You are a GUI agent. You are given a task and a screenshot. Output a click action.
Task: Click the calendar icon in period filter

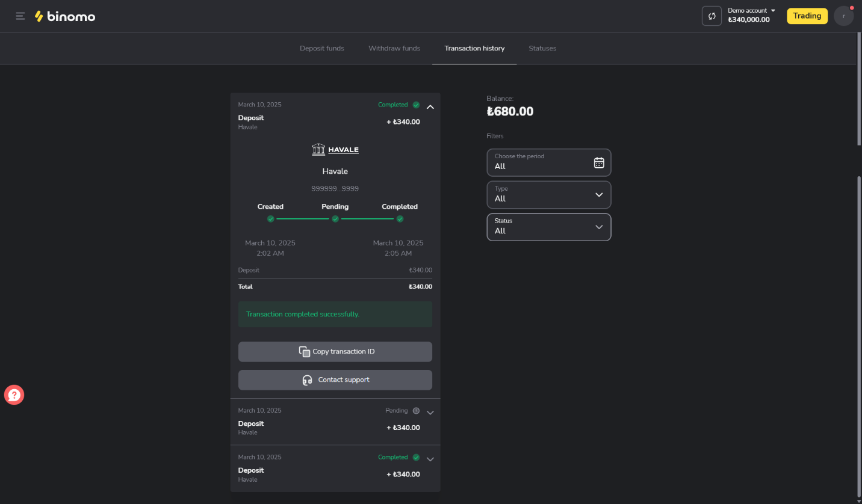[599, 162]
